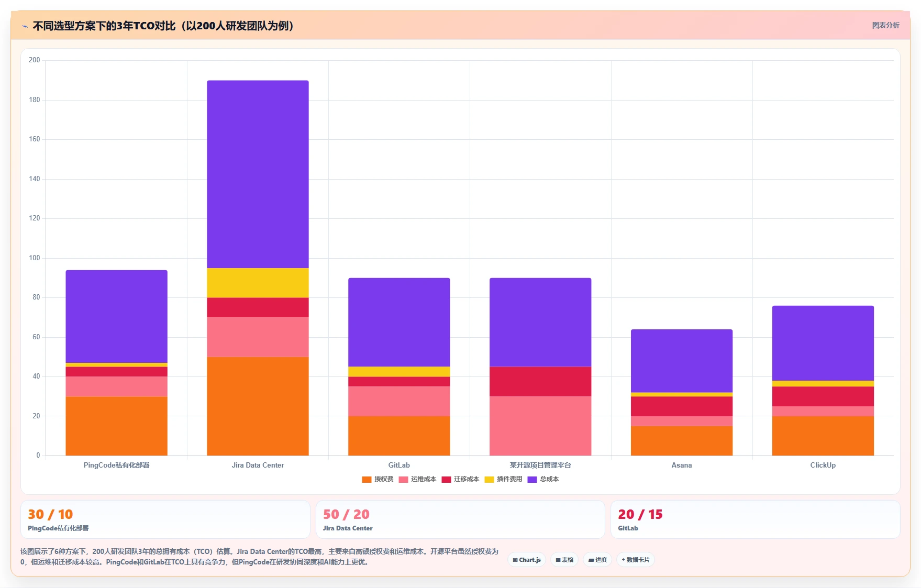Viewport: 921px width, 588px height.
Task: Click the GitLab x-axis label
Action: pyautogui.click(x=399, y=465)
